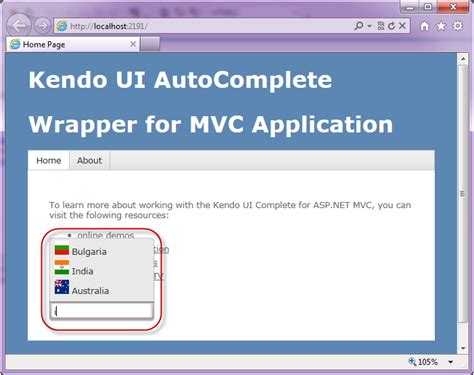This screenshot has width=474, height=375.
Task: Click the Bulgaria flag image
Action: (x=62, y=250)
